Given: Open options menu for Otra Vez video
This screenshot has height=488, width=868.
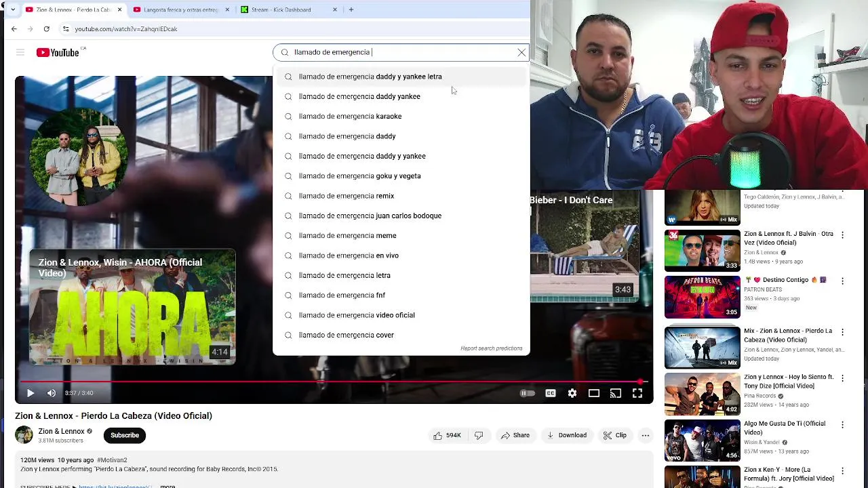Looking at the screenshot, I should click(842, 235).
